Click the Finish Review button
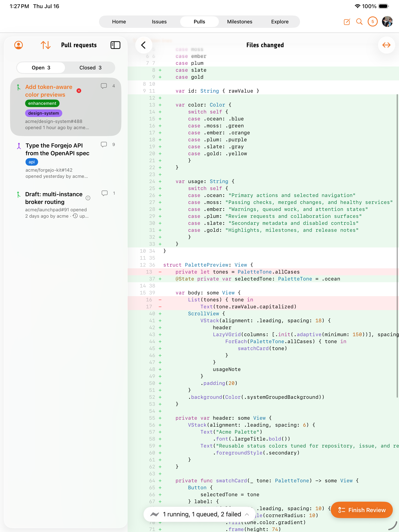 (x=362, y=510)
